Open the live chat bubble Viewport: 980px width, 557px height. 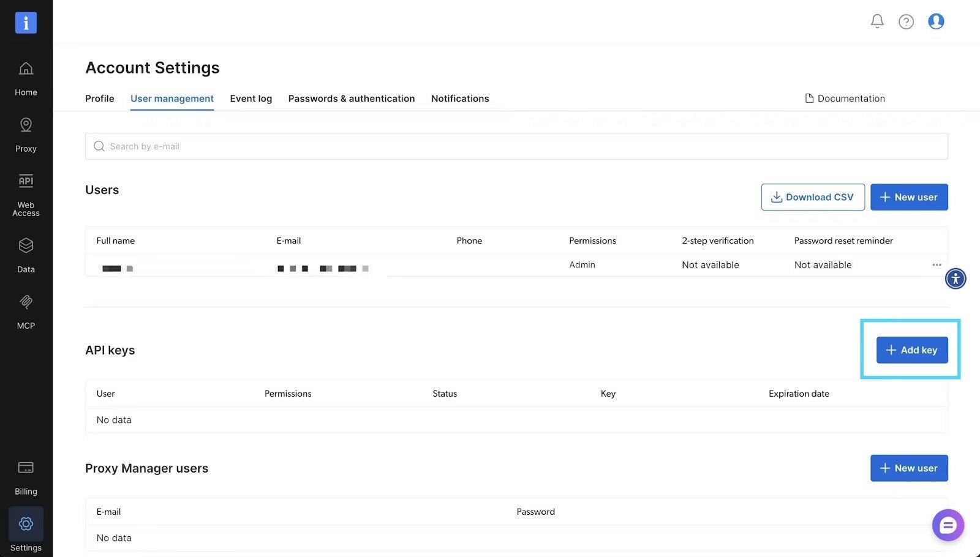(948, 525)
